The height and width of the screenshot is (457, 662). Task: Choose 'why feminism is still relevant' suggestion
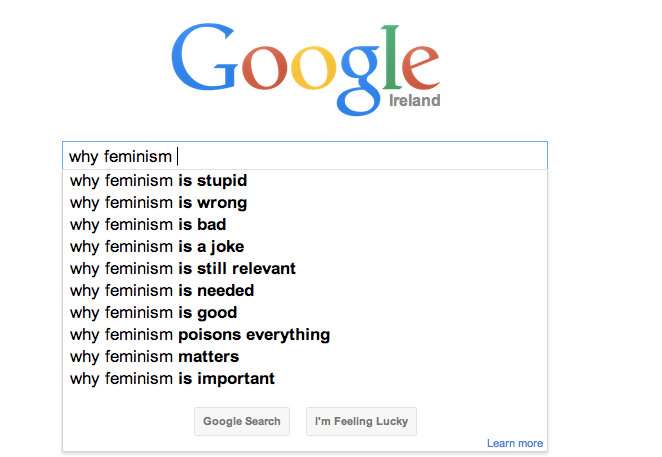(x=183, y=269)
